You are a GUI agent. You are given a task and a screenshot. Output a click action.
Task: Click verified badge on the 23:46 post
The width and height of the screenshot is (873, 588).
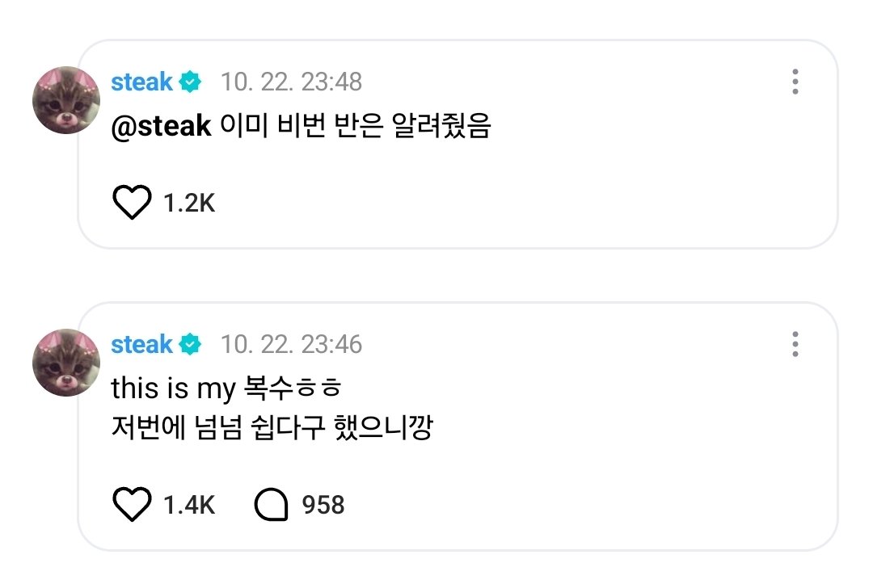(x=190, y=344)
